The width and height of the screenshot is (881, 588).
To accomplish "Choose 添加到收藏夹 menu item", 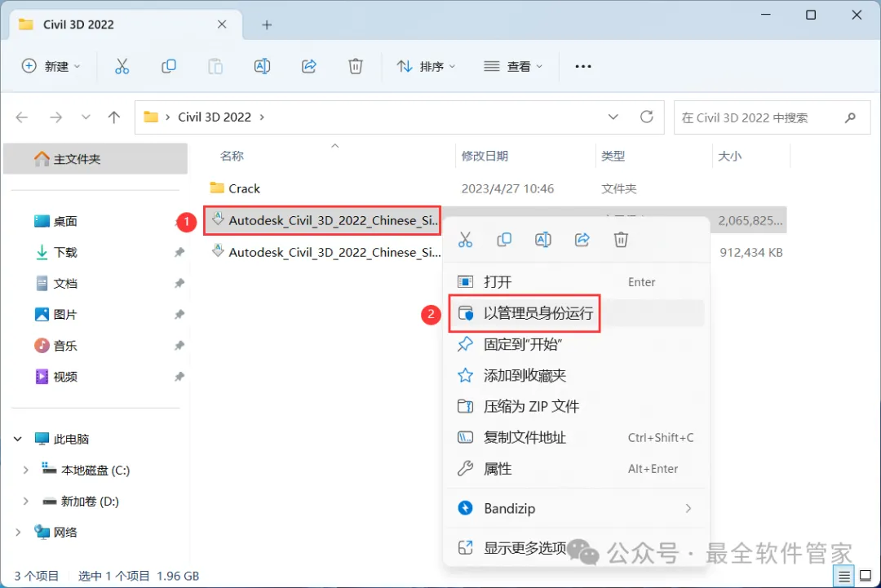I will [x=576, y=375].
